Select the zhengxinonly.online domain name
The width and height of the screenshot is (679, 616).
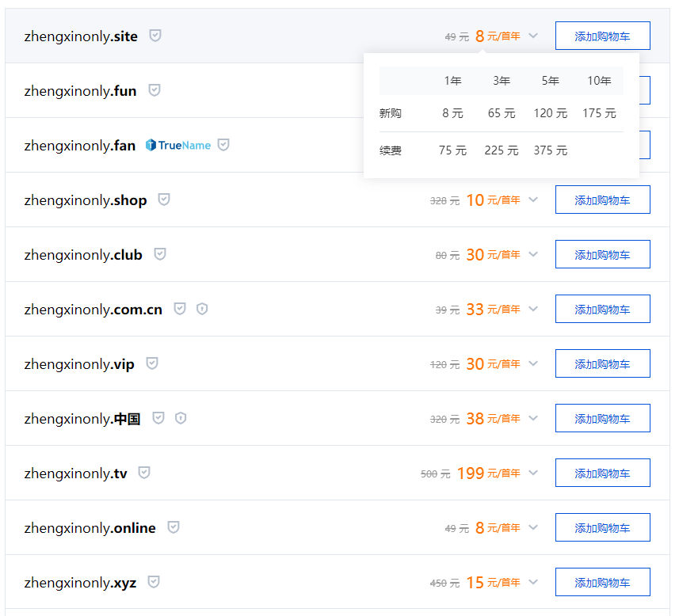(90, 528)
